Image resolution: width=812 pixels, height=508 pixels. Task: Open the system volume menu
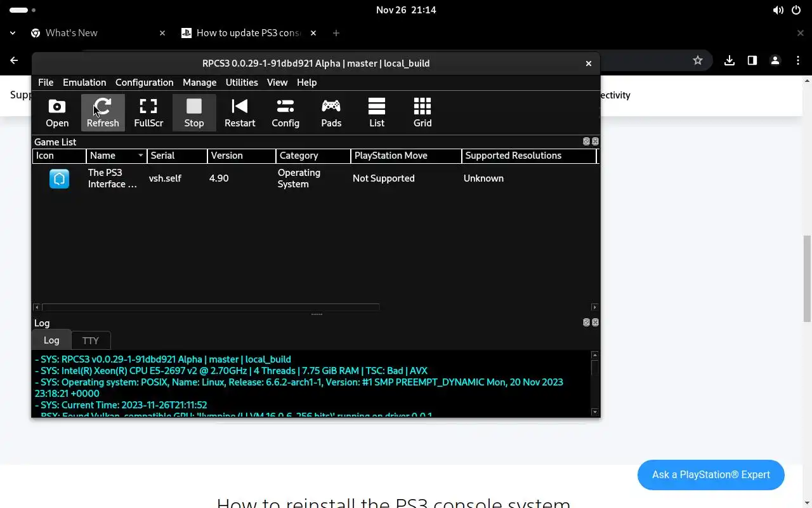[778, 10]
